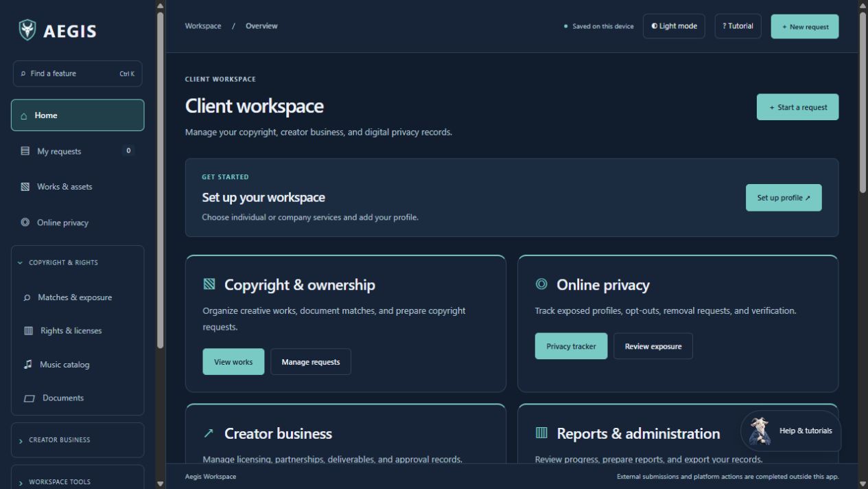This screenshot has height=489, width=868.
Task: Open Matches & exposure page
Action: coord(78,297)
